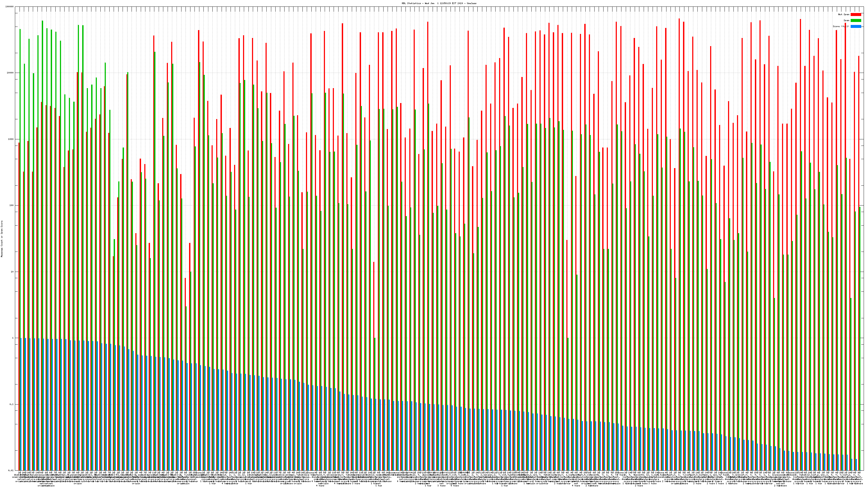Click the 1000 y-axis tick label
The image size is (868, 488).
pos(11,139)
